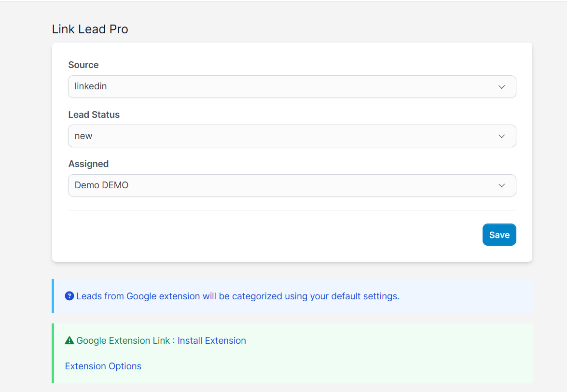Click the Lead Status field label
567x392 pixels.
point(94,114)
